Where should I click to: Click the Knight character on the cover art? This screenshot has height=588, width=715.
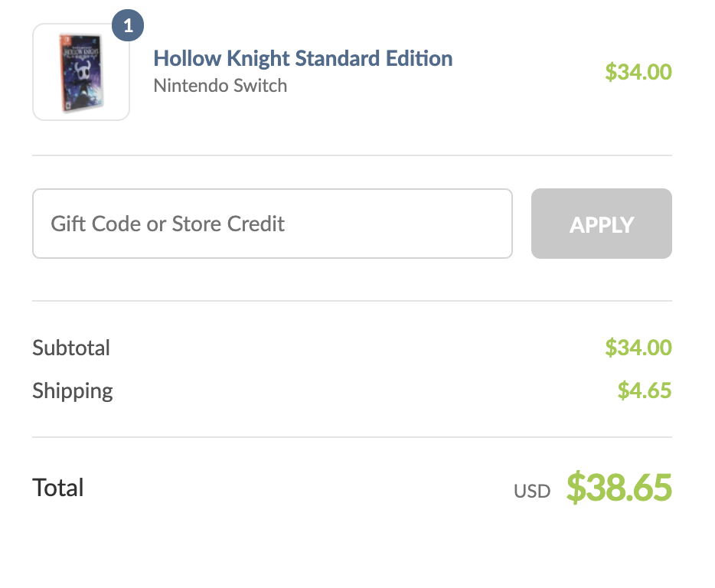[83, 77]
